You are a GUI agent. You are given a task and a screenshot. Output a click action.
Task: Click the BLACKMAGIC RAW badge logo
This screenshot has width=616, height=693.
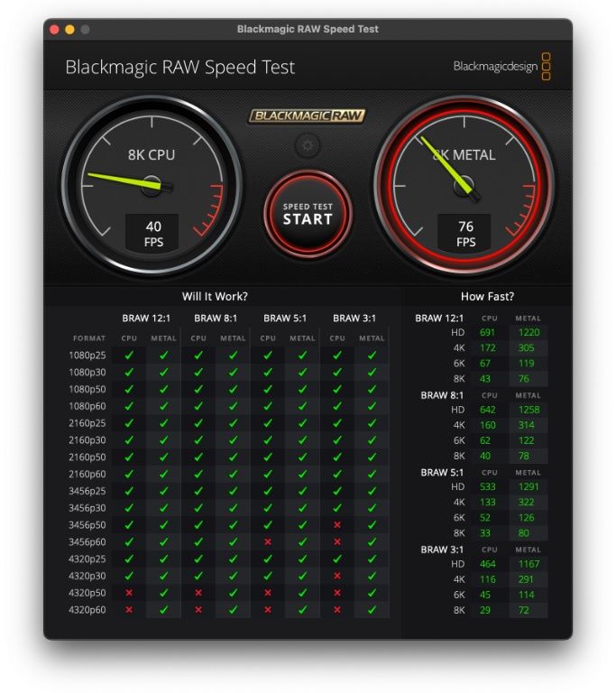pos(308,115)
